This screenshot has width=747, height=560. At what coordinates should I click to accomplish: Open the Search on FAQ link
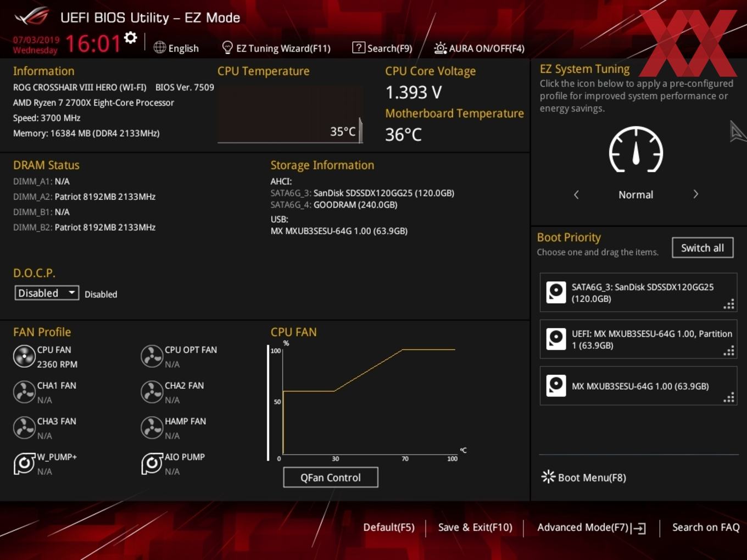tap(706, 527)
